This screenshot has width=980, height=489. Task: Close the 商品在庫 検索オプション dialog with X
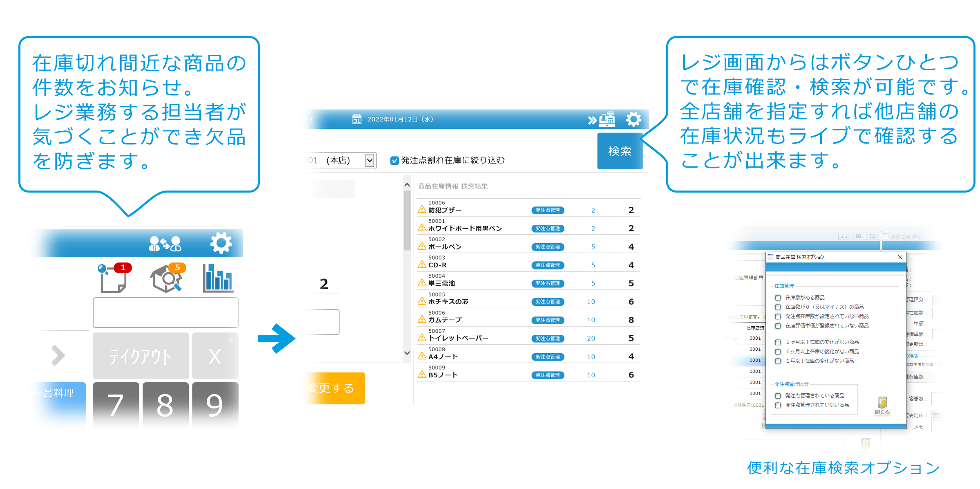(900, 257)
